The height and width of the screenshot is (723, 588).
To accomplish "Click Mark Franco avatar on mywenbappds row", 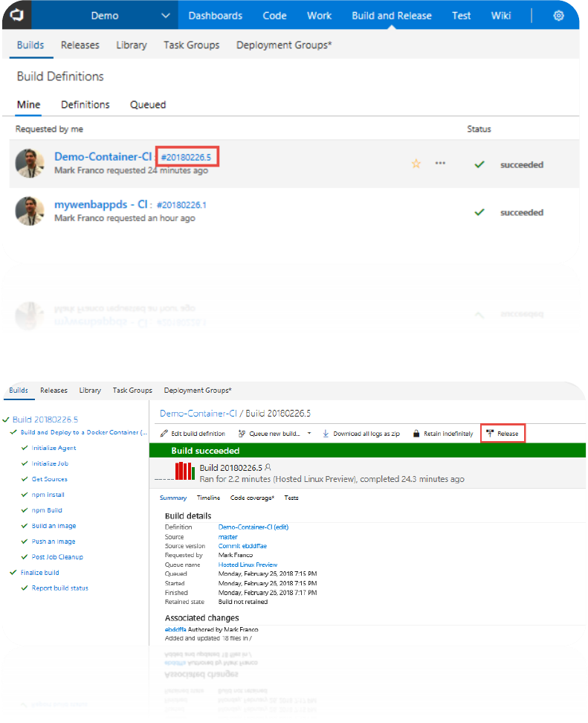I will pyautogui.click(x=30, y=211).
